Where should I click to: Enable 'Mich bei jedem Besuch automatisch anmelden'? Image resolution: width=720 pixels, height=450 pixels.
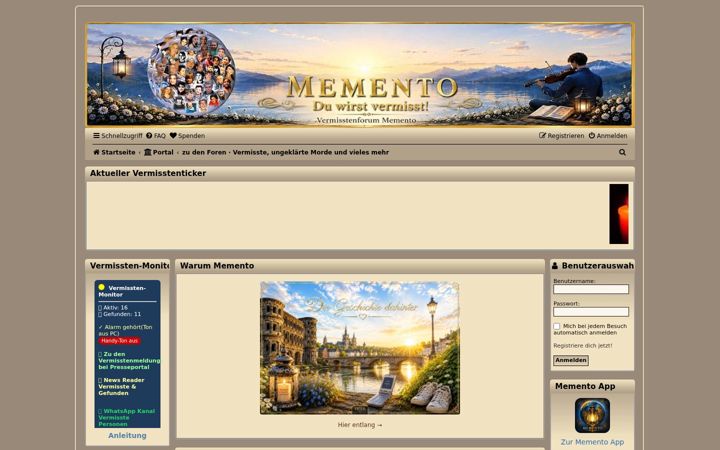point(557,326)
